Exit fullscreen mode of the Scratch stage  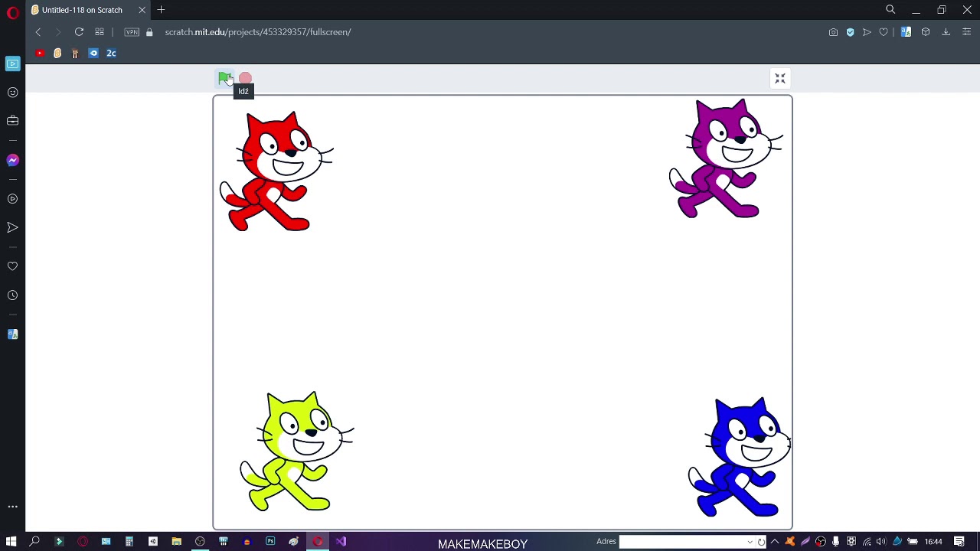coord(780,79)
